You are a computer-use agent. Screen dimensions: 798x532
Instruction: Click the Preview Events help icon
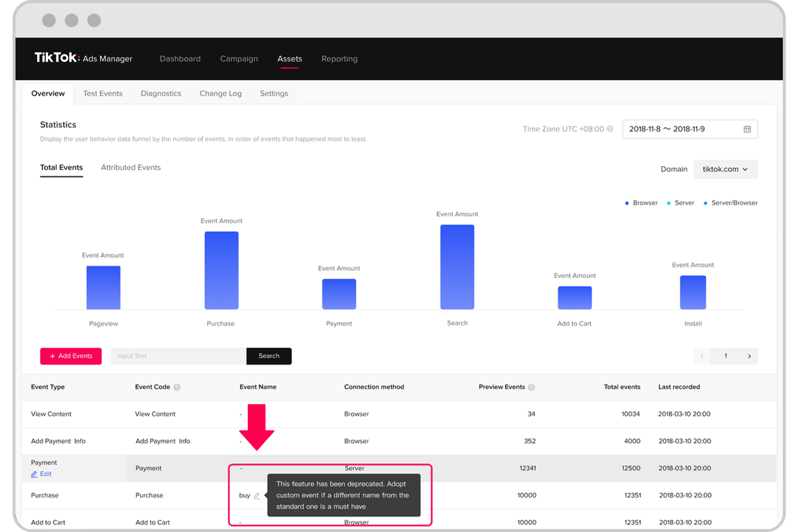531,387
